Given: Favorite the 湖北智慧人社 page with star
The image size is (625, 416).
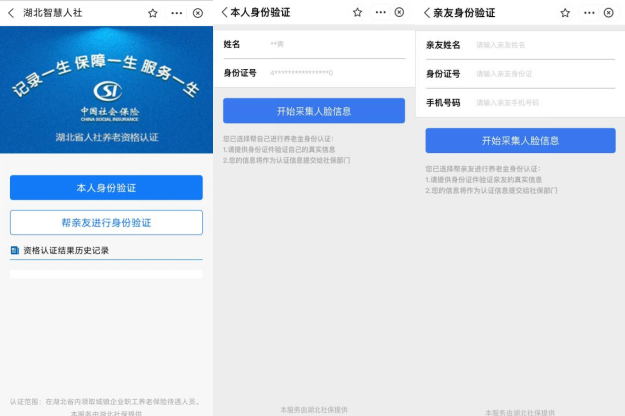Looking at the screenshot, I should [152, 13].
